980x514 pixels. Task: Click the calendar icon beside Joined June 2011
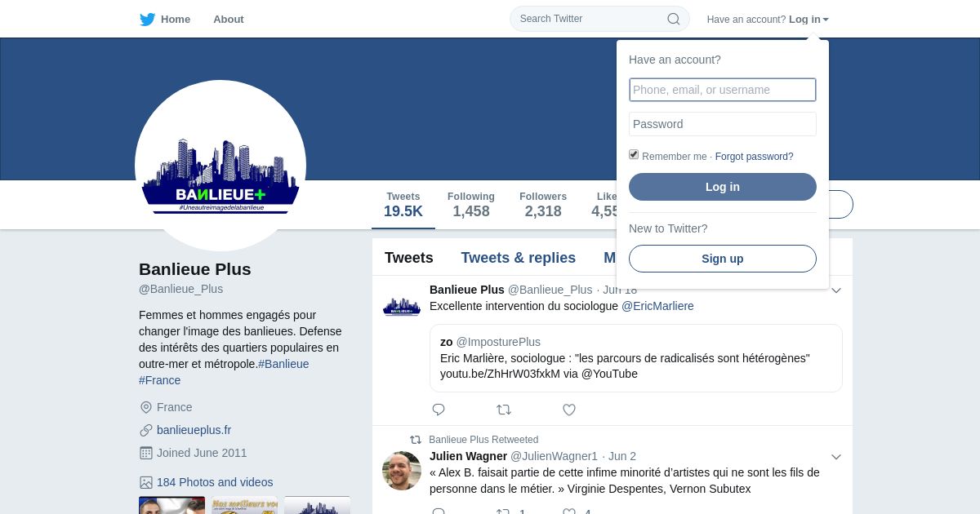click(x=146, y=453)
